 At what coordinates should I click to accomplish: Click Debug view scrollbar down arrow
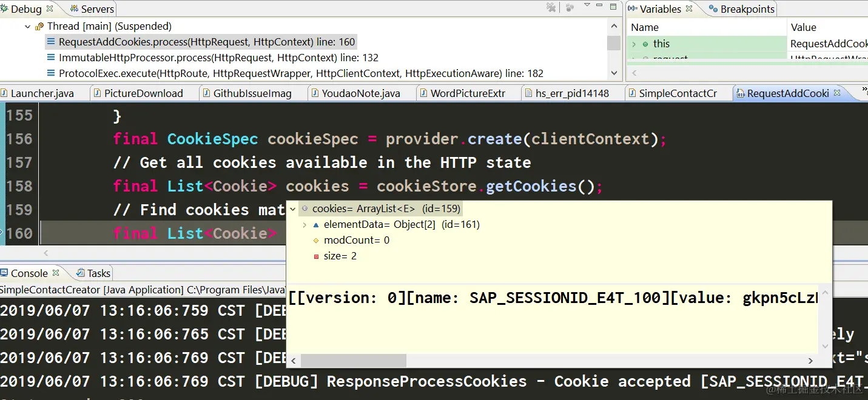tap(614, 73)
